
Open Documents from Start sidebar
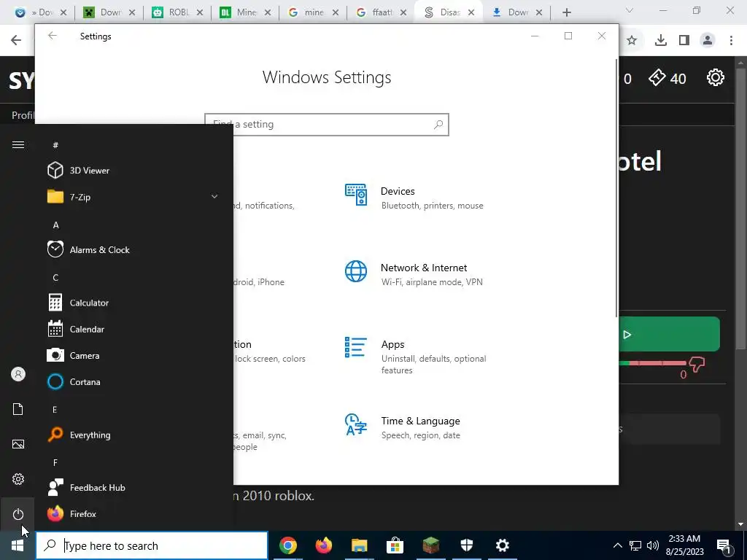click(18, 409)
